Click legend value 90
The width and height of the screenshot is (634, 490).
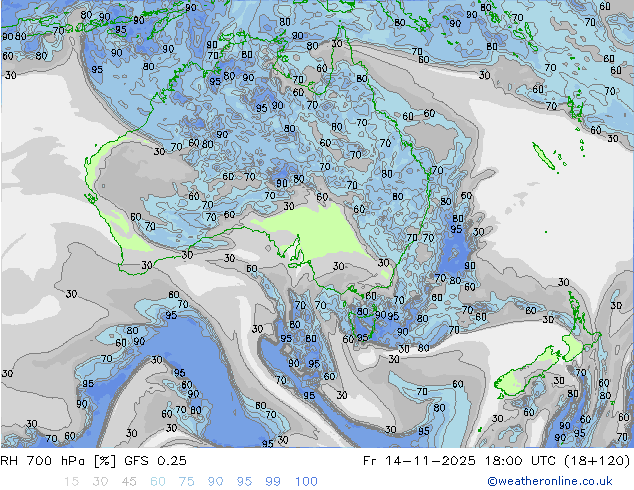coord(215,482)
